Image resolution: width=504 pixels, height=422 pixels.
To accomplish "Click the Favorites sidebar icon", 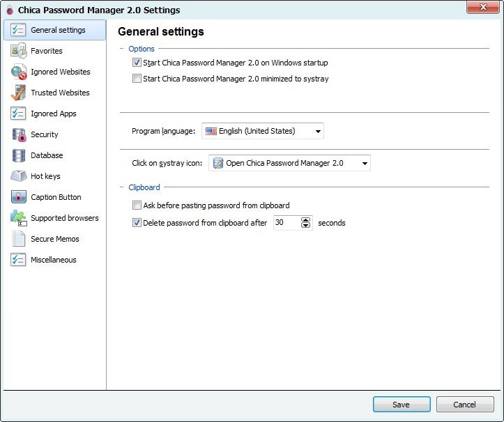I will tap(18, 51).
